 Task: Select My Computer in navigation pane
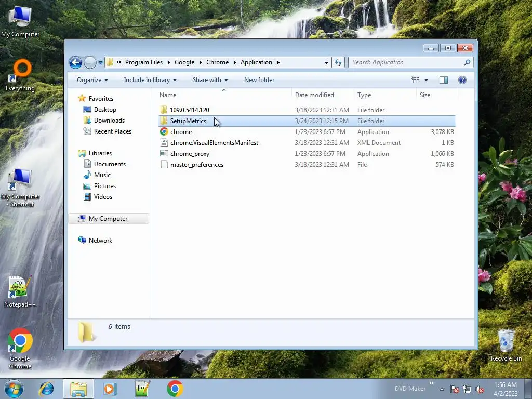tap(109, 219)
